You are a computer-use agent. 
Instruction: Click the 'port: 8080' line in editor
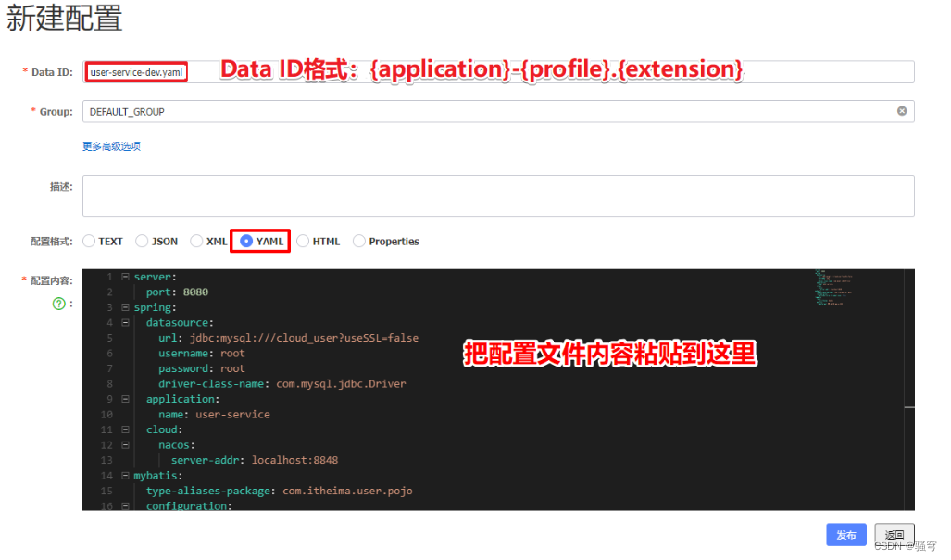177,292
